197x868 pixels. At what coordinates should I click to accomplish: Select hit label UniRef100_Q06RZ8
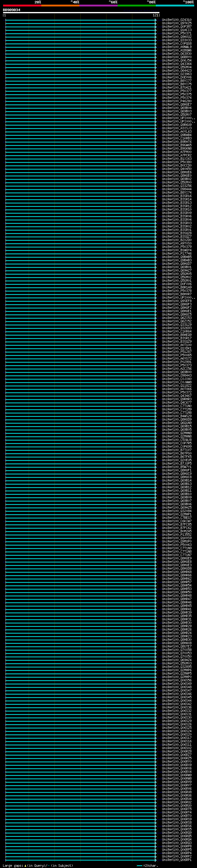[x=177, y=751]
